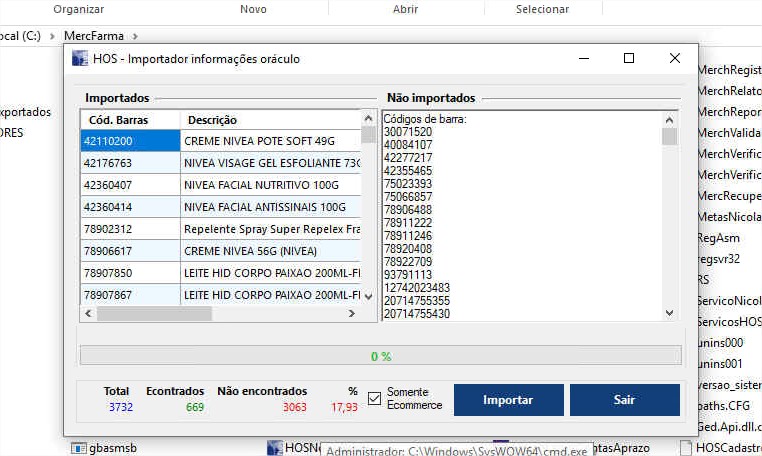Toggle the Somente Ecommerce checkbox
This screenshot has height=456, width=762.
click(x=375, y=399)
